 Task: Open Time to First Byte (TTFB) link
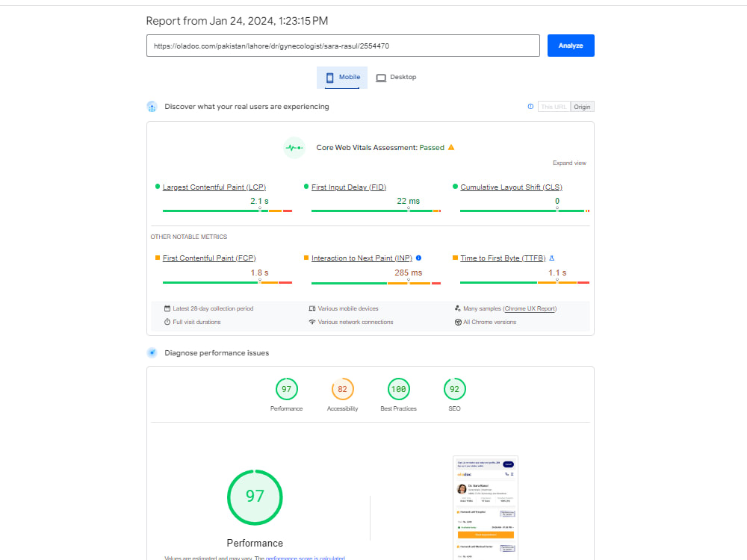[503, 258]
